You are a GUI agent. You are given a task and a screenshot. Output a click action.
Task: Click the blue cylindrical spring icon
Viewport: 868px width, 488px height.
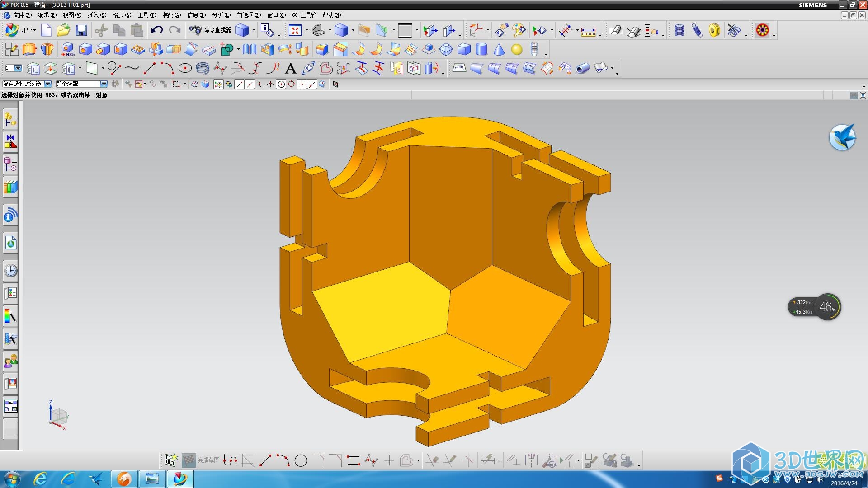tap(679, 30)
